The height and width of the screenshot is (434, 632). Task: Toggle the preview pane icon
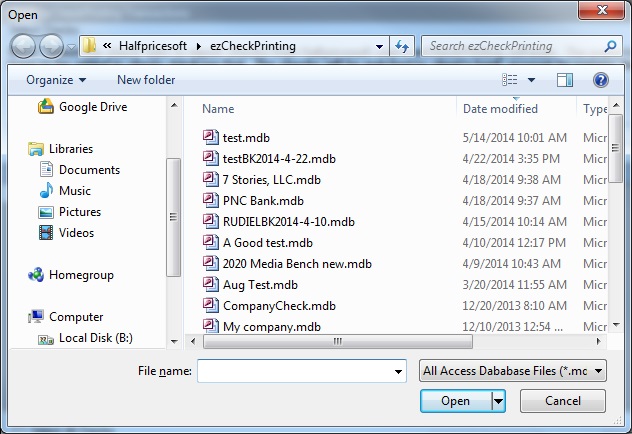click(x=565, y=80)
